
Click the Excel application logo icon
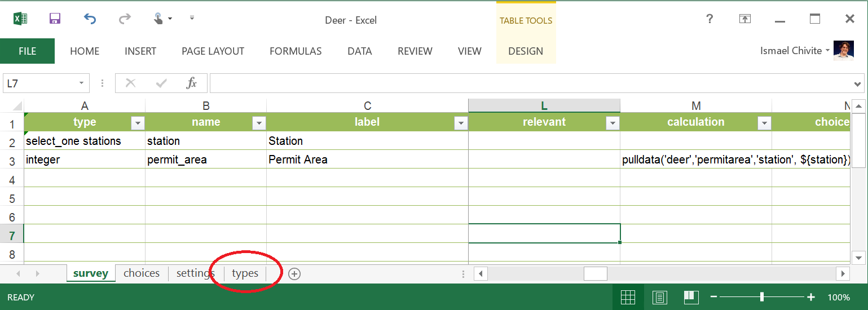tap(20, 19)
